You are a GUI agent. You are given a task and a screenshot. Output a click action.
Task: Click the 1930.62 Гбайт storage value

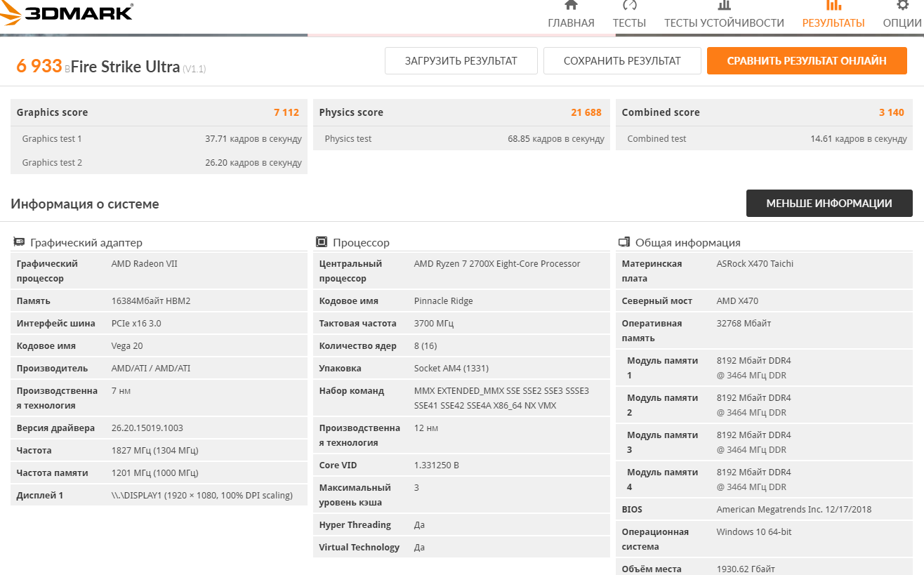[x=746, y=569]
